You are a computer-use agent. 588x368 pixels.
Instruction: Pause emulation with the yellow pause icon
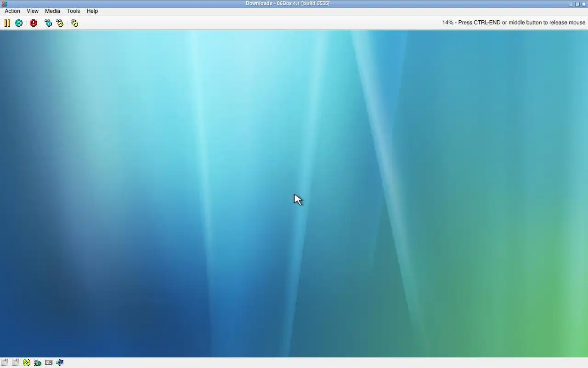point(7,23)
